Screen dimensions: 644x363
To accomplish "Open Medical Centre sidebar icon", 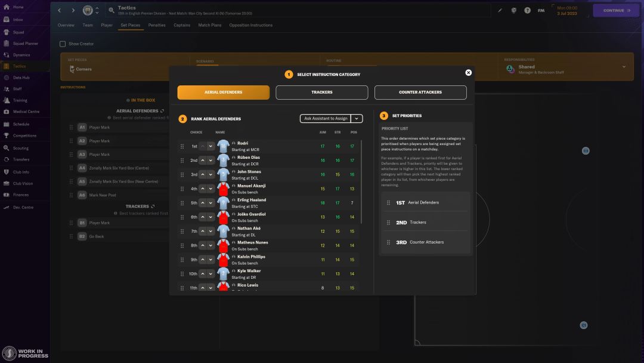I will (7, 112).
